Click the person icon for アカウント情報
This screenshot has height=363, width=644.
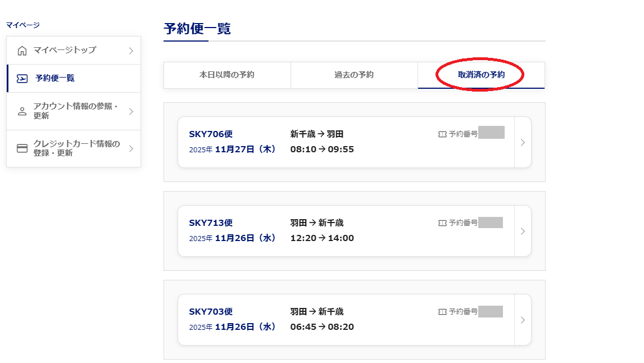click(22, 111)
